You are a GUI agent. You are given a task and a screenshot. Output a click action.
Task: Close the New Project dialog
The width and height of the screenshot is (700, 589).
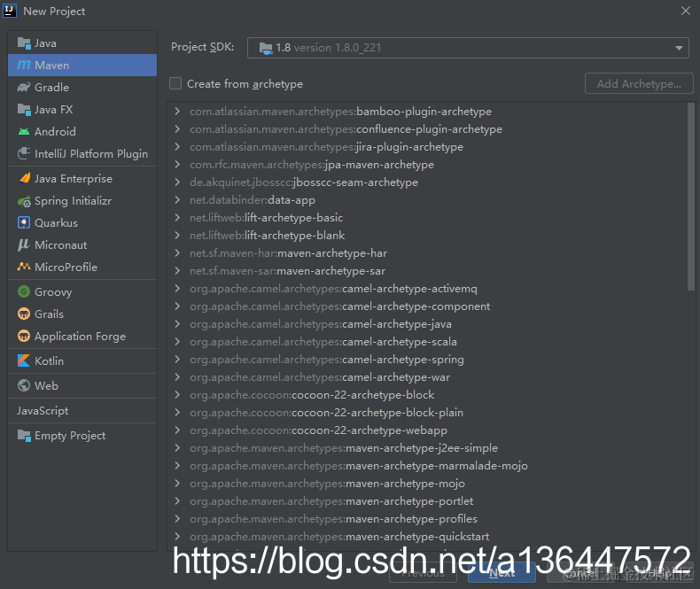(686, 11)
